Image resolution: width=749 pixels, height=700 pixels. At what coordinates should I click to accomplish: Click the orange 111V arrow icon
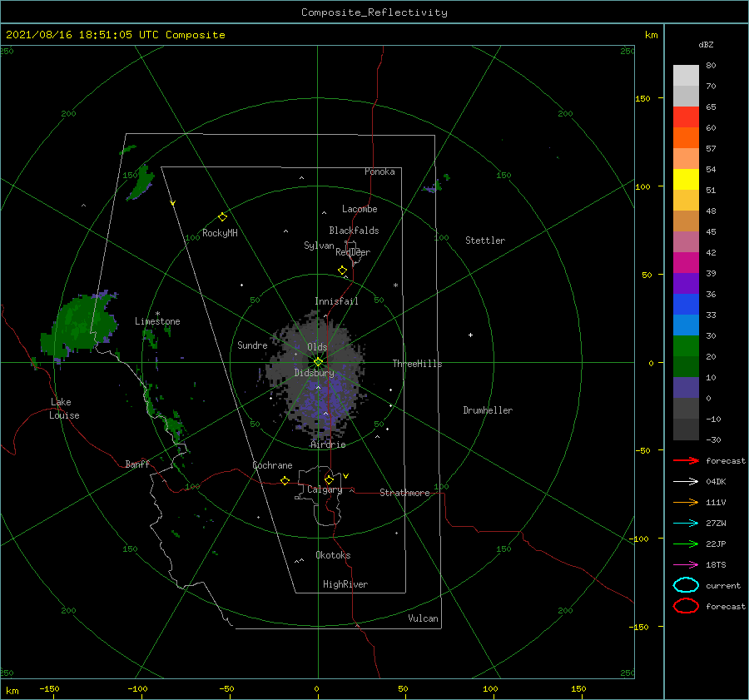686,502
